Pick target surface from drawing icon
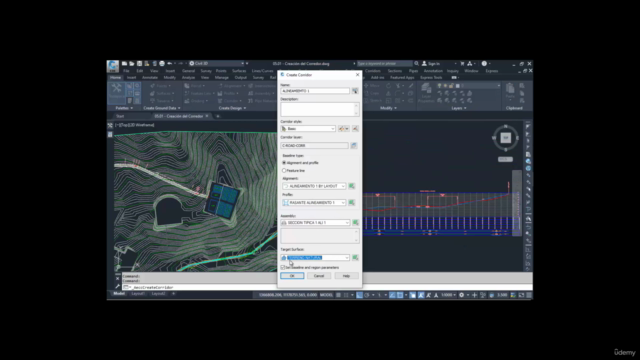This screenshot has height=360, width=640. 356,258
